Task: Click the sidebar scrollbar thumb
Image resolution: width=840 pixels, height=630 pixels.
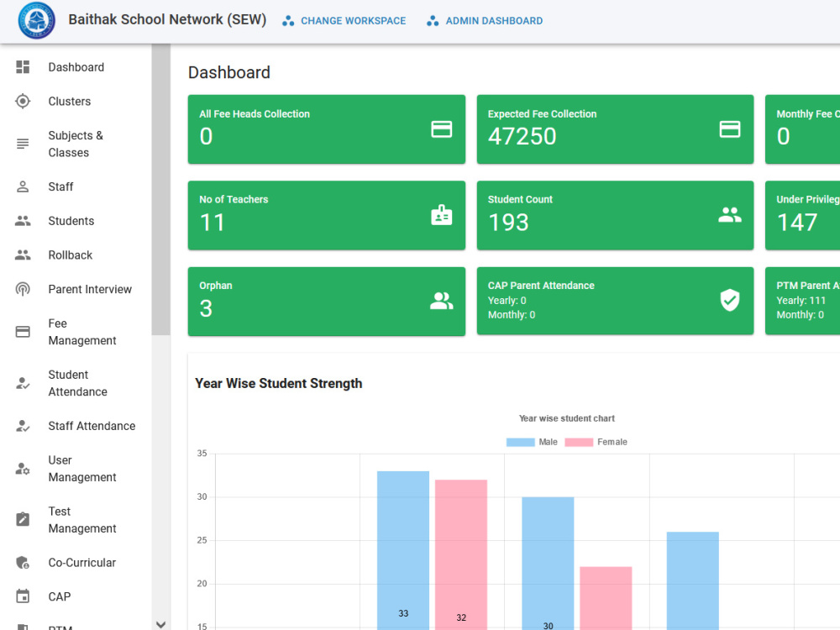Action: (x=160, y=190)
